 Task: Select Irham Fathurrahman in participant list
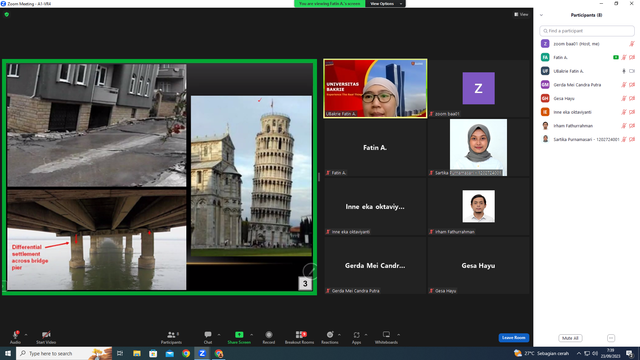click(587, 126)
